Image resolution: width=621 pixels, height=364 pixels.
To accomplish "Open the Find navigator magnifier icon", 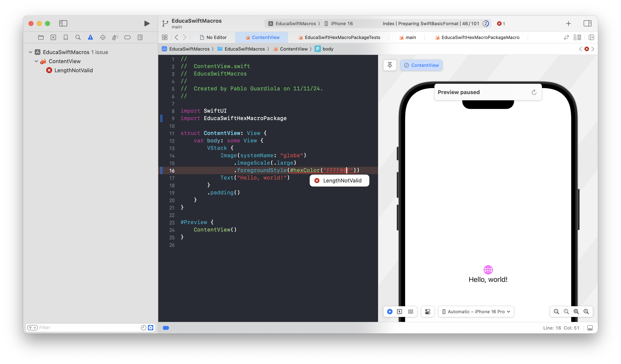I will point(78,37).
